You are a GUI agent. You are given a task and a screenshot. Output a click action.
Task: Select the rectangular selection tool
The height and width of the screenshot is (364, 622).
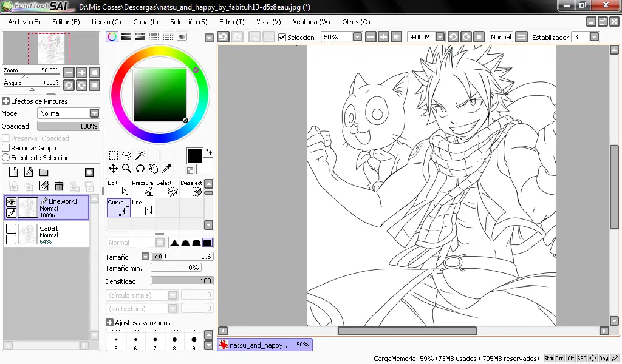point(114,155)
